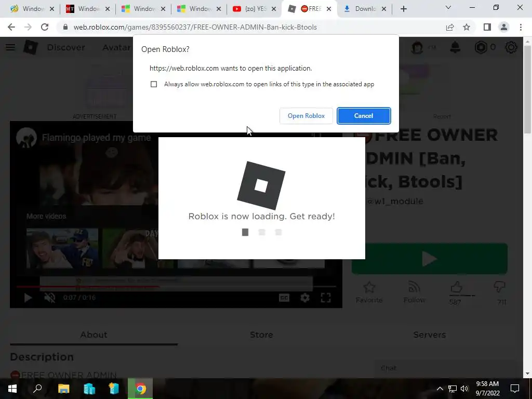The image size is (532, 399).
Task: Click the green Play game button
Action: 430,259
